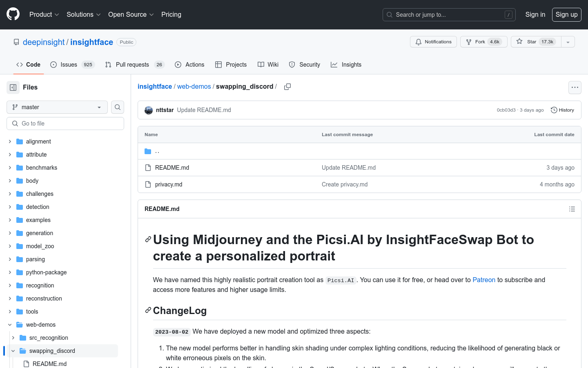The height and width of the screenshot is (368, 588).
Task: Switch to the Security tab
Action: [x=305, y=65]
